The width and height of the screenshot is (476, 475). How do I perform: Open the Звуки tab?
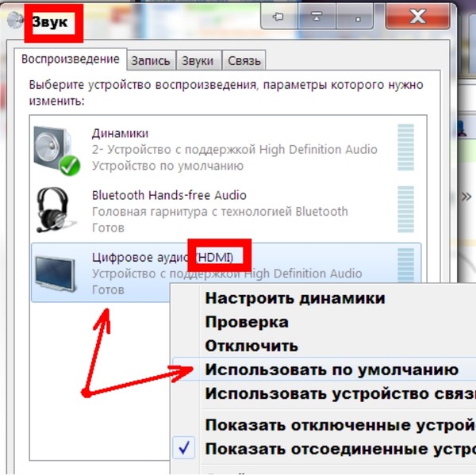[198, 61]
